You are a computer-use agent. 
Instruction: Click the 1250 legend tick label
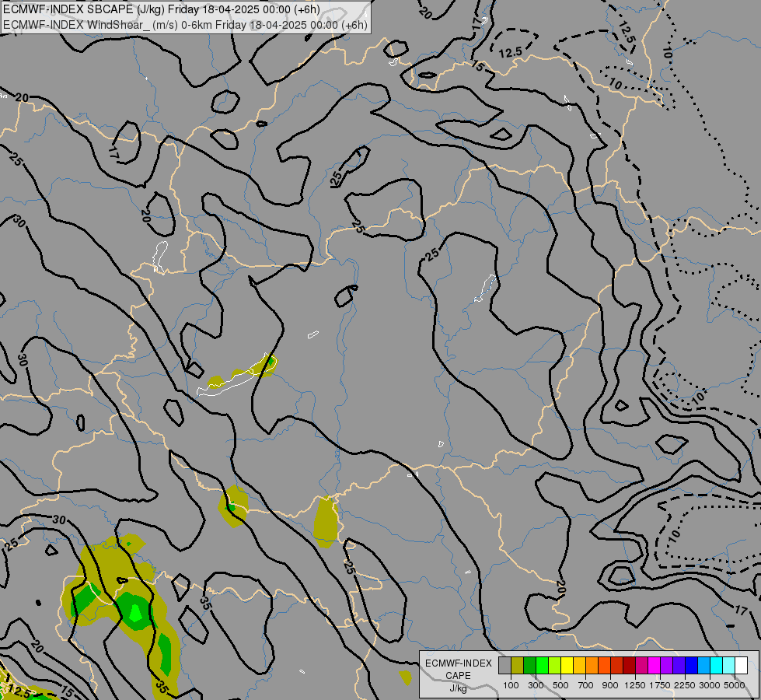pos(635,685)
